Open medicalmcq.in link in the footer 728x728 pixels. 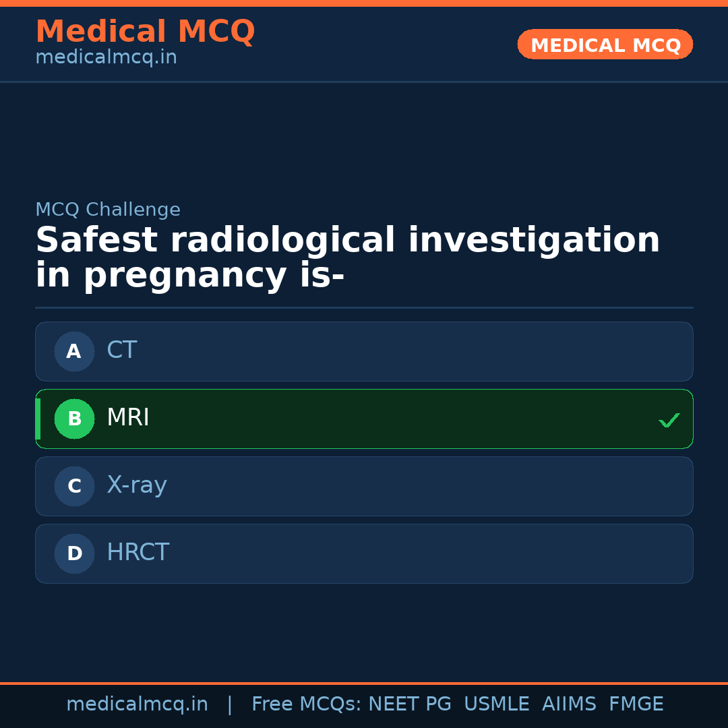(x=137, y=704)
